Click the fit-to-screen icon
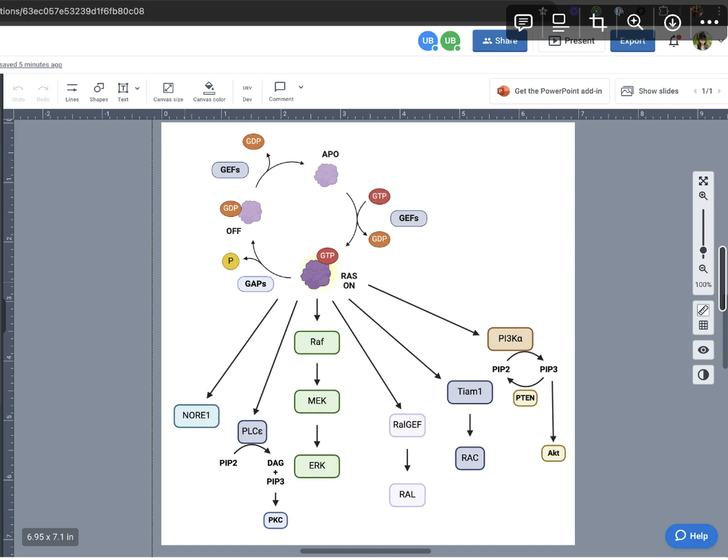 pyautogui.click(x=703, y=181)
